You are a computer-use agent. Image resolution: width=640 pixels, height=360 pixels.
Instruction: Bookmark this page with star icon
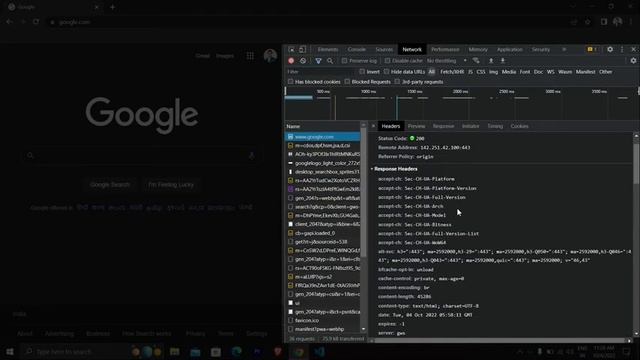[588, 22]
